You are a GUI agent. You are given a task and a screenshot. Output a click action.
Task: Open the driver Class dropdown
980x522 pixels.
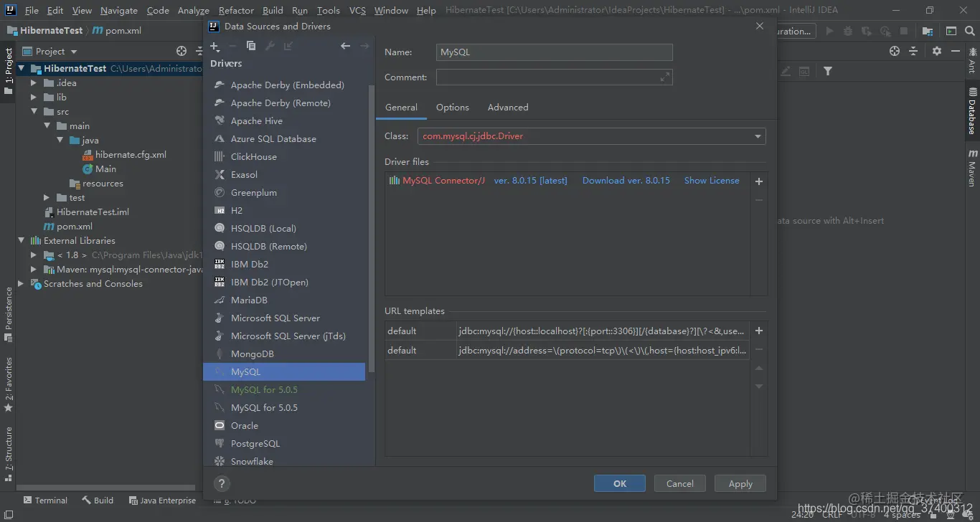[x=758, y=136]
